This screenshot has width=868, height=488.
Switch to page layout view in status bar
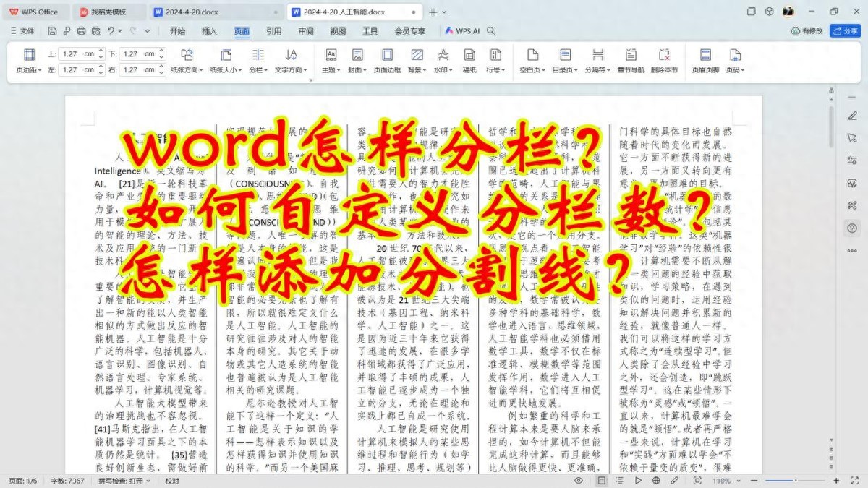pos(601,481)
